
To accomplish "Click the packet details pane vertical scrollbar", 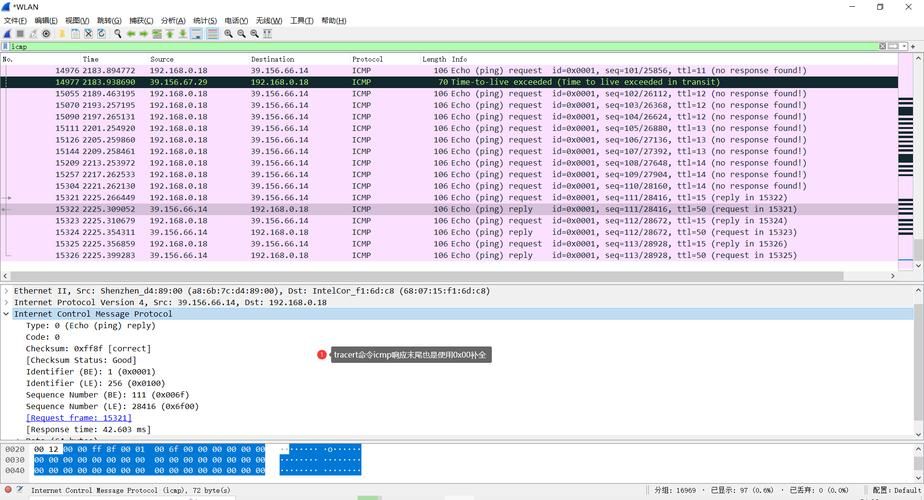I will (x=919, y=361).
